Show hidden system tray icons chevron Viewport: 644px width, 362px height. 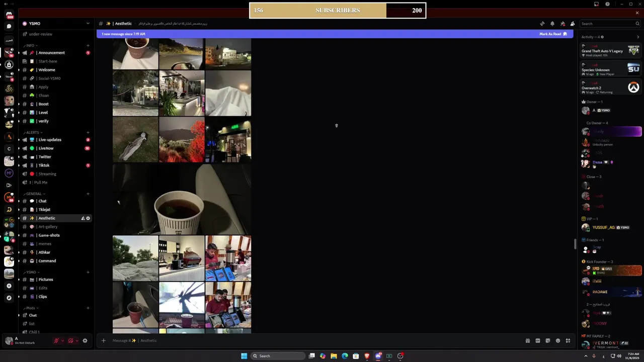point(586,356)
